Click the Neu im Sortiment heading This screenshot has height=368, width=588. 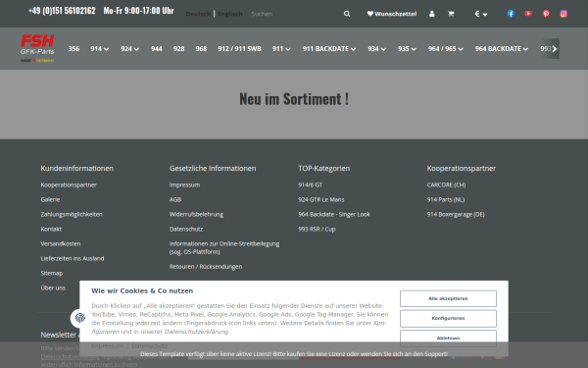pyautogui.click(x=294, y=99)
